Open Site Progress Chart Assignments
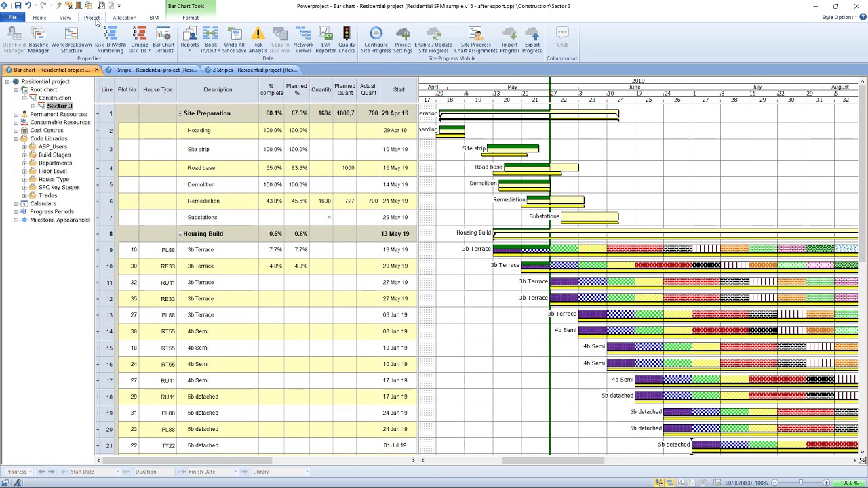The image size is (868, 488). click(x=475, y=40)
